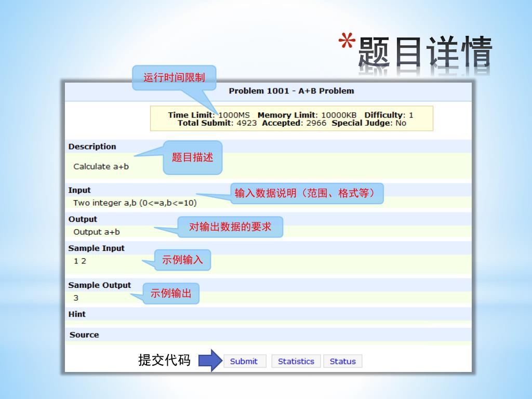
Task: Click the Hint section heading
Action: 77,314
